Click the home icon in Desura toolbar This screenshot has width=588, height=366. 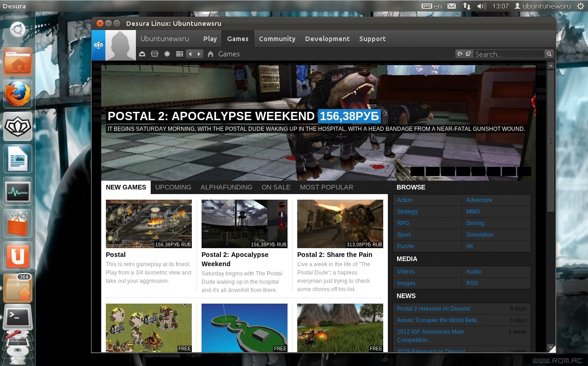(210, 54)
